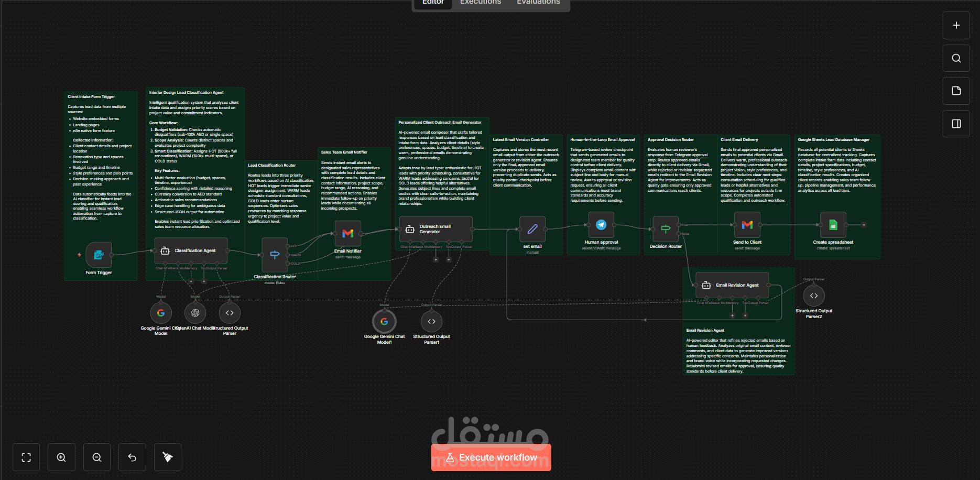The height and width of the screenshot is (480, 980).
Task: Click the add node plus button
Action: [x=956, y=25]
